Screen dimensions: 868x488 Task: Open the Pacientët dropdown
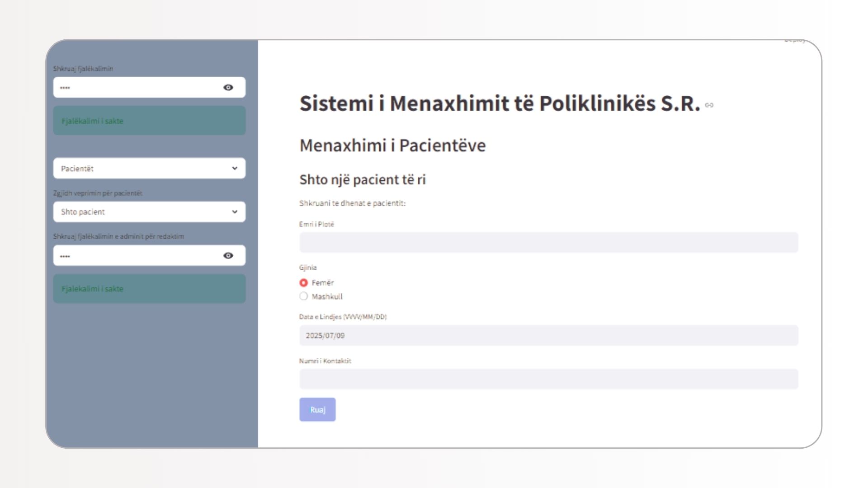point(149,168)
